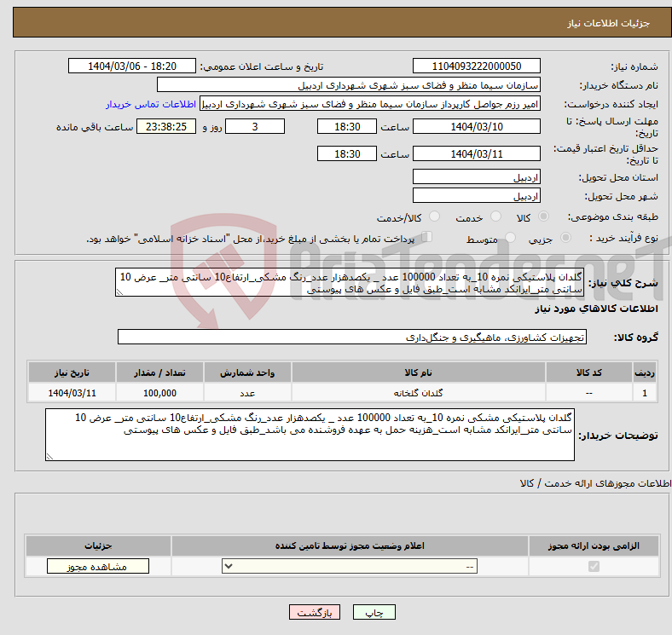The image size is (672, 635).
Task: Click the price validity date 1404/03/11
Action: click(x=476, y=153)
